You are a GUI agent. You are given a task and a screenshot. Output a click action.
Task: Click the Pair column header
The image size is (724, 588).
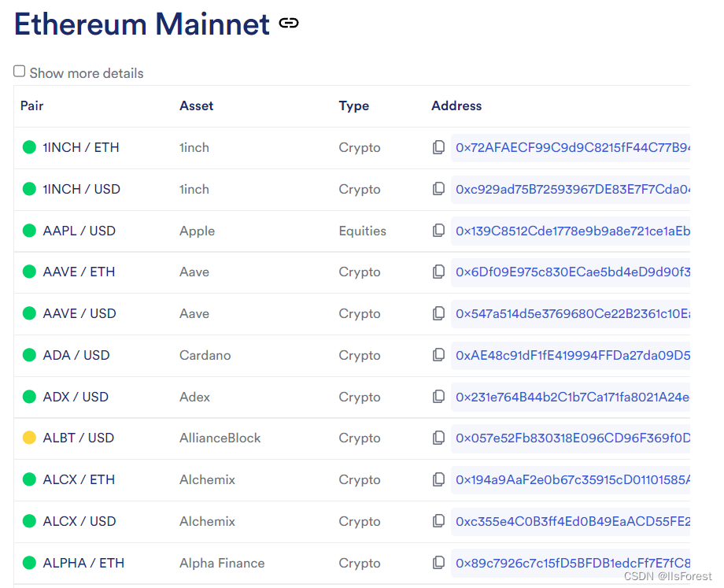[x=31, y=105]
